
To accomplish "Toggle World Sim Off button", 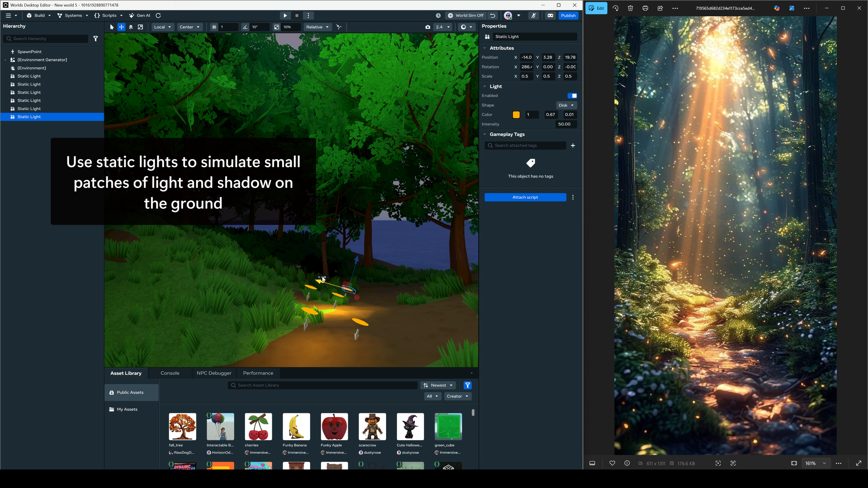I will (466, 15).
